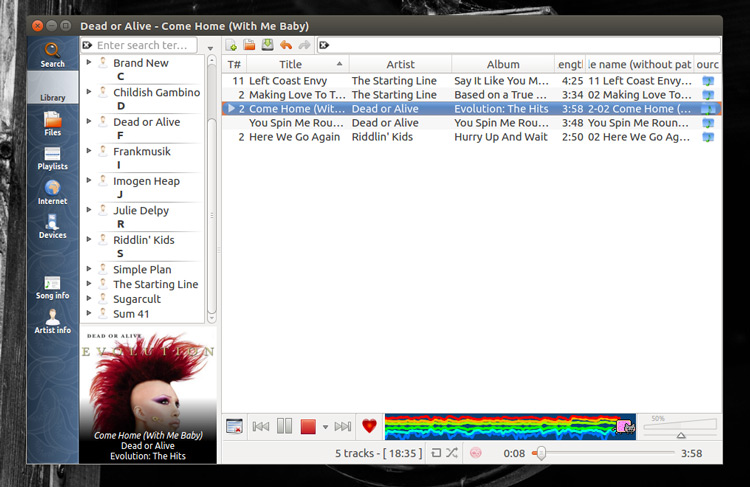Click the Nyan Cat rainbow analyzer
The width and height of the screenshot is (750, 487).
[510, 427]
